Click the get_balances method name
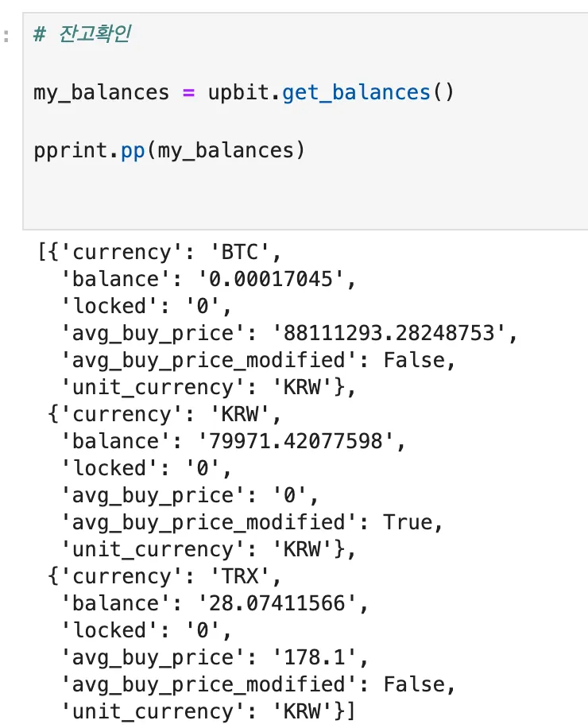588x728 pixels. [355, 92]
